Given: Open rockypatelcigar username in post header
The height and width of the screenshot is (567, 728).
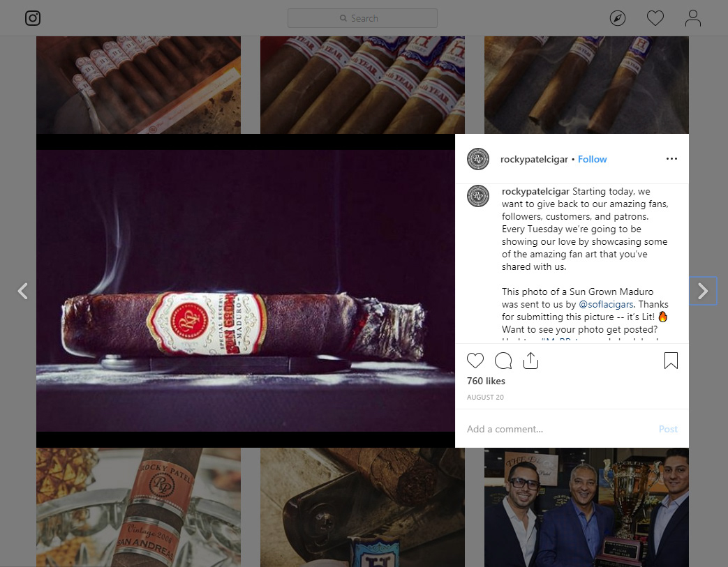Looking at the screenshot, I should point(534,159).
